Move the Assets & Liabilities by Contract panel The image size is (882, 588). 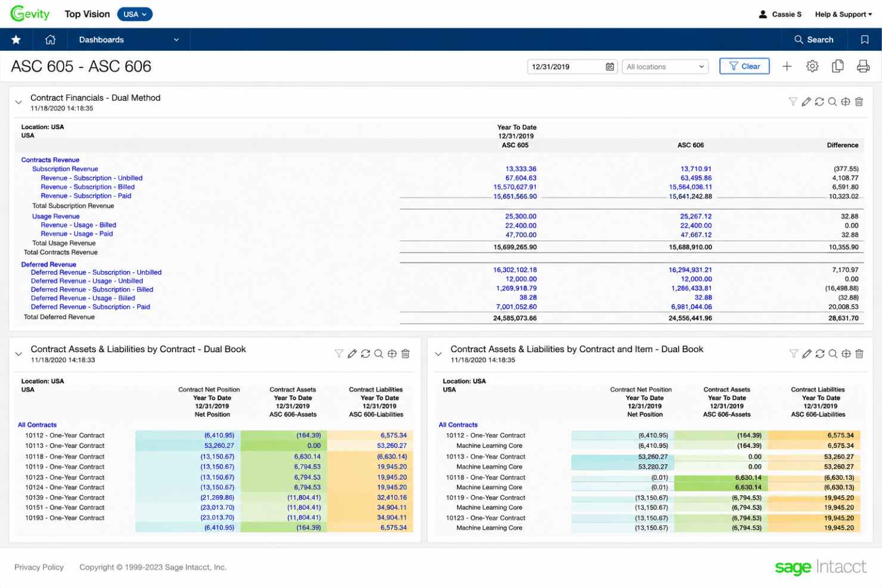coord(392,354)
